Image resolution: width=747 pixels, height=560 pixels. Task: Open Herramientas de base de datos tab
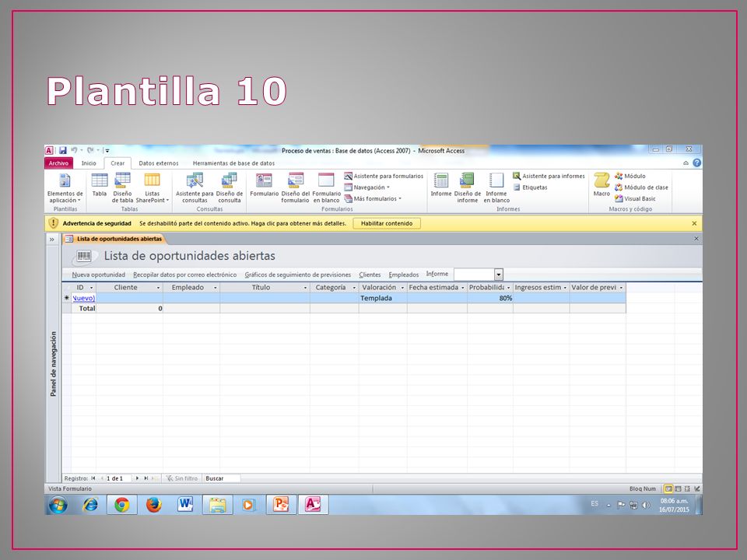pos(234,163)
